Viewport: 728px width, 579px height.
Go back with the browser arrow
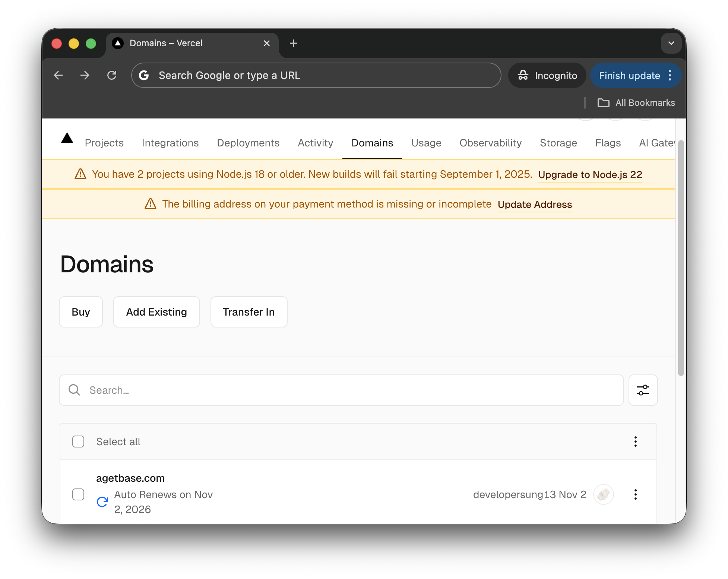pos(58,75)
